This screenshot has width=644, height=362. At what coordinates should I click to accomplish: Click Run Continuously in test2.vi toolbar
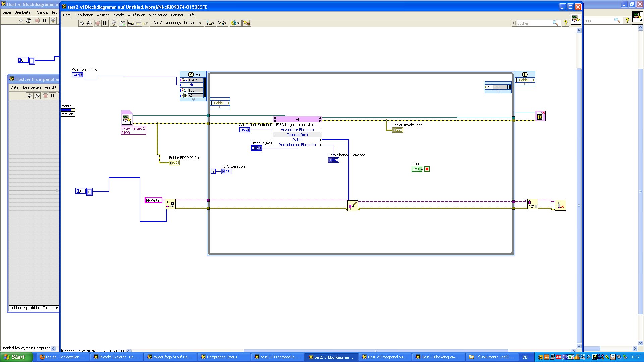pyautogui.click(x=89, y=23)
